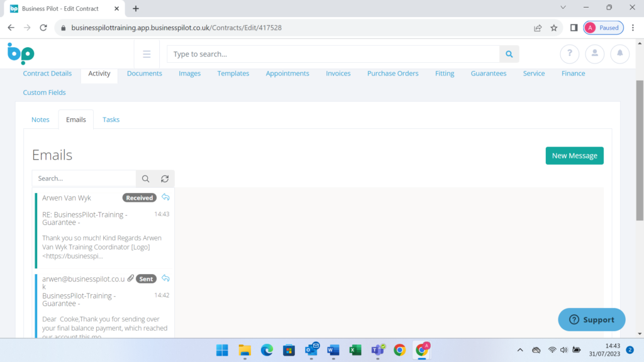644x362 pixels.
Task: Open the Finance tab
Action: tap(574, 74)
